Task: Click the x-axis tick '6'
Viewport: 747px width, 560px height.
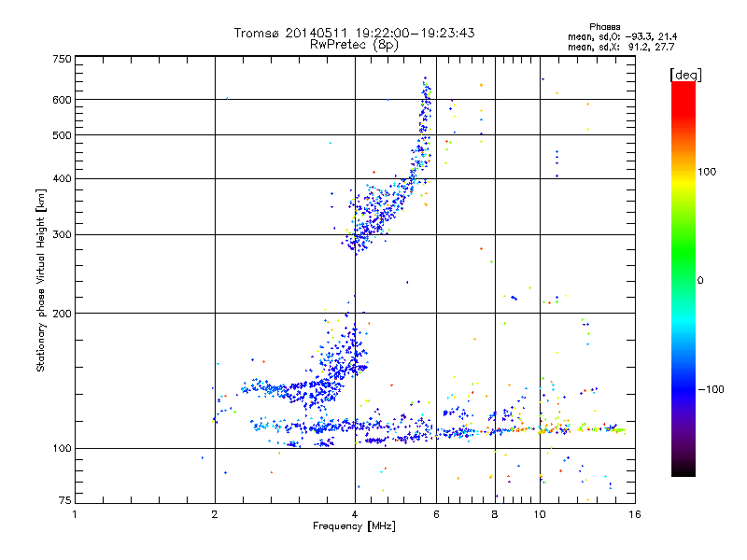Action: pos(436,514)
